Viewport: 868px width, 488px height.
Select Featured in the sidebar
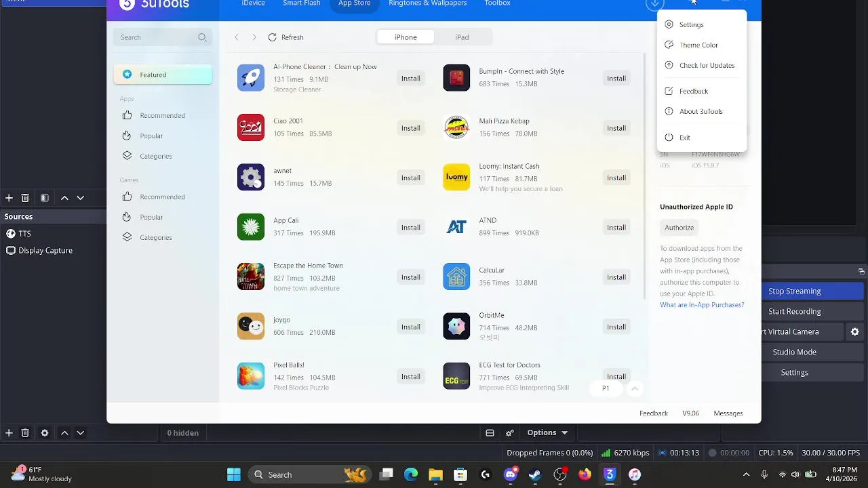coord(163,75)
